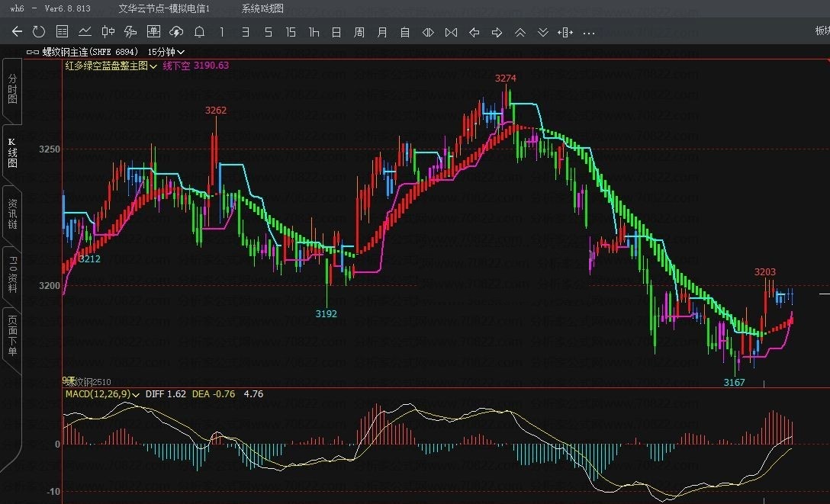This screenshot has height=504, width=830.
Task: Open the 页面下单 side tab
Action: [x=12, y=335]
